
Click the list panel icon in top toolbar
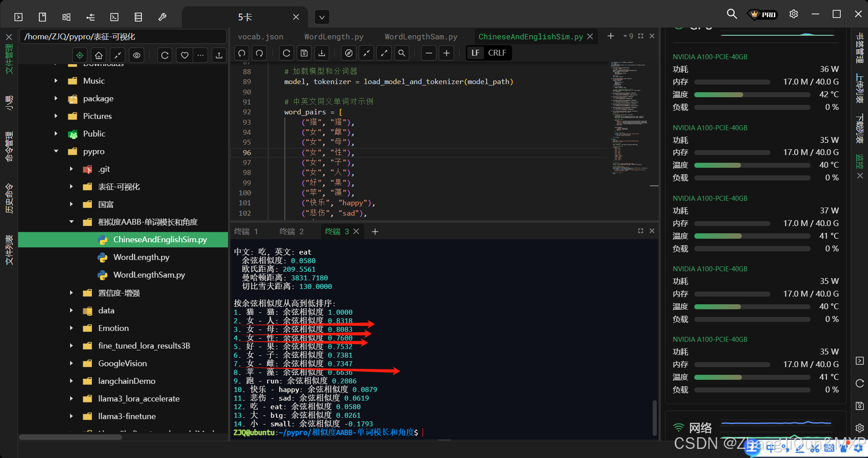tap(138, 17)
